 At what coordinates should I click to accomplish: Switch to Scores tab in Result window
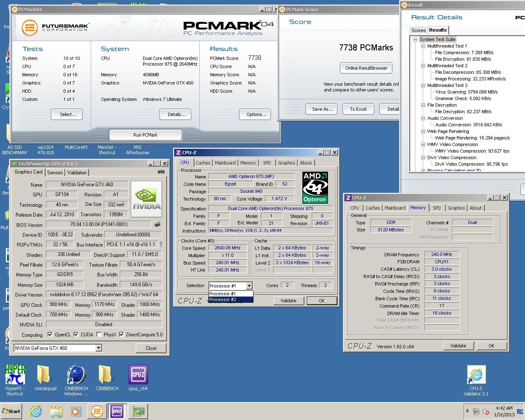click(x=418, y=30)
